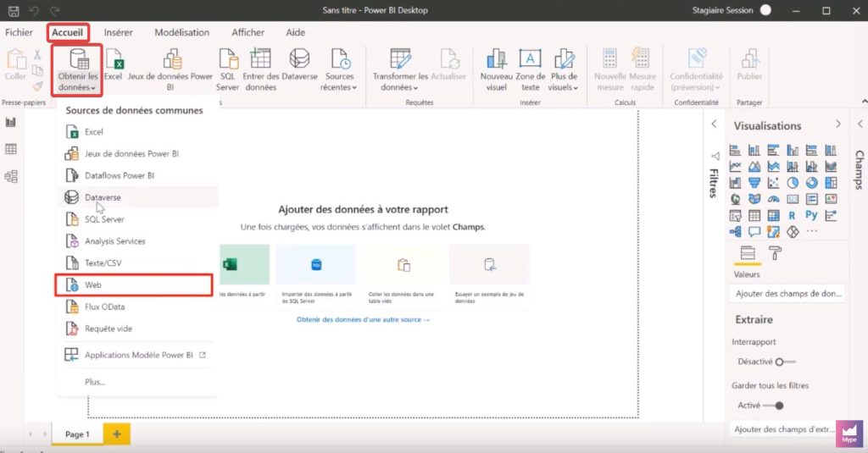
Task: Expand Transformer les données dropdown
Action: coord(400,70)
